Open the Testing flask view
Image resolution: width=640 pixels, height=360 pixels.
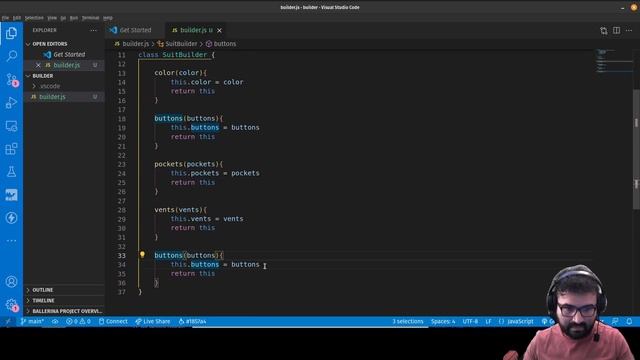(x=11, y=171)
